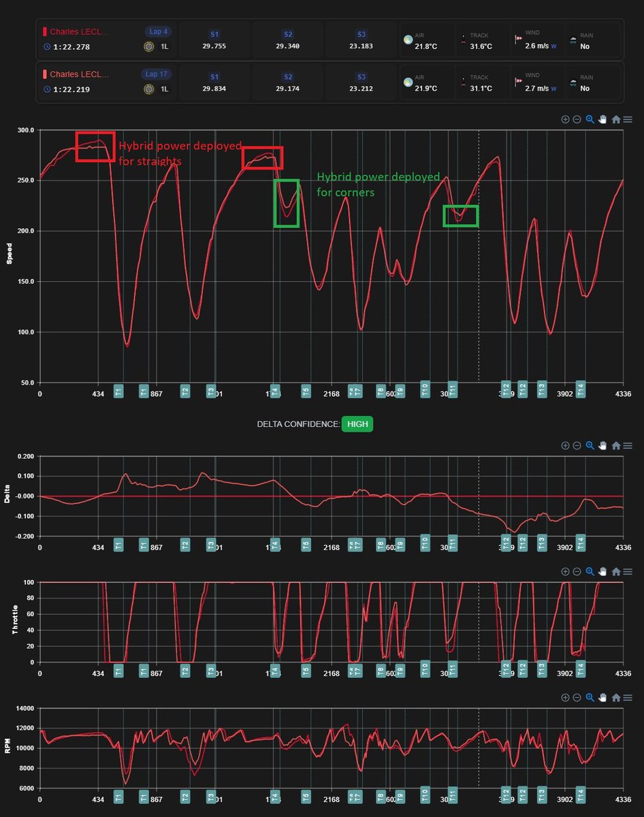This screenshot has width=644, height=817.
Task: Open the Throttle chart hamburger menu
Action: (x=628, y=572)
